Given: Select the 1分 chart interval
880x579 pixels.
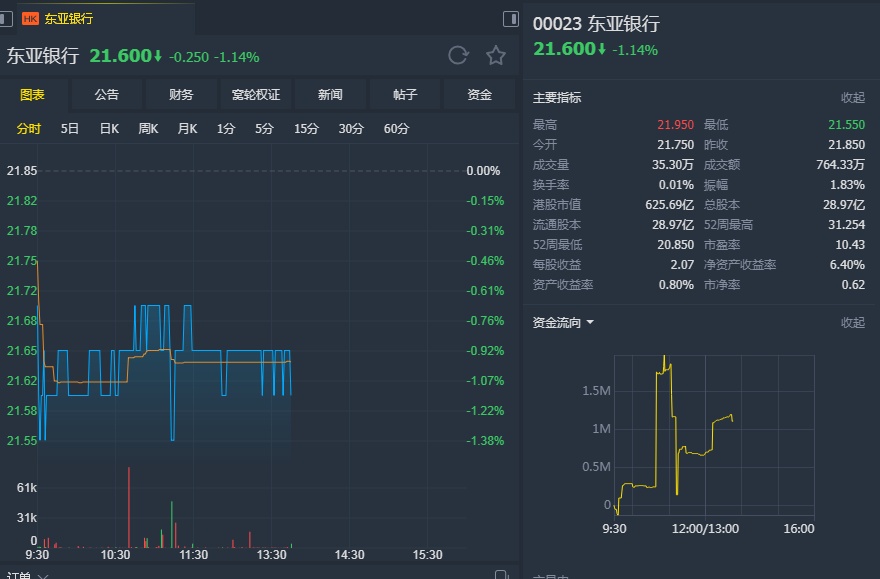Looking at the screenshot, I should pyautogui.click(x=226, y=128).
